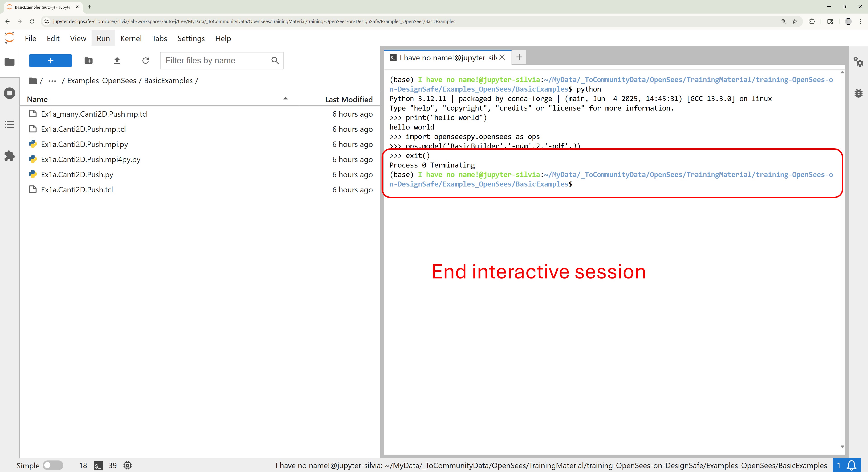
Task: Refresh the file browser list
Action: coord(146,61)
